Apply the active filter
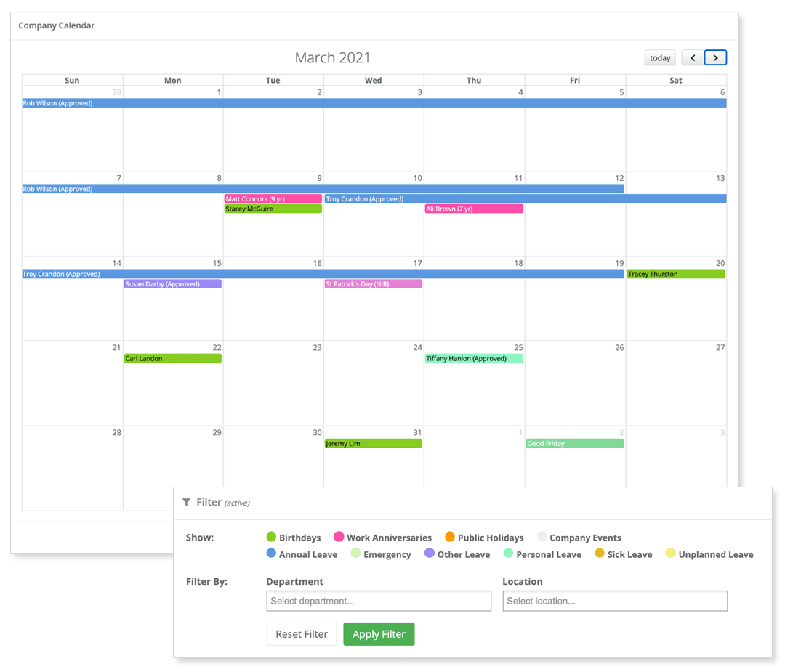This screenshot has width=785, height=672. pos(379,633)
